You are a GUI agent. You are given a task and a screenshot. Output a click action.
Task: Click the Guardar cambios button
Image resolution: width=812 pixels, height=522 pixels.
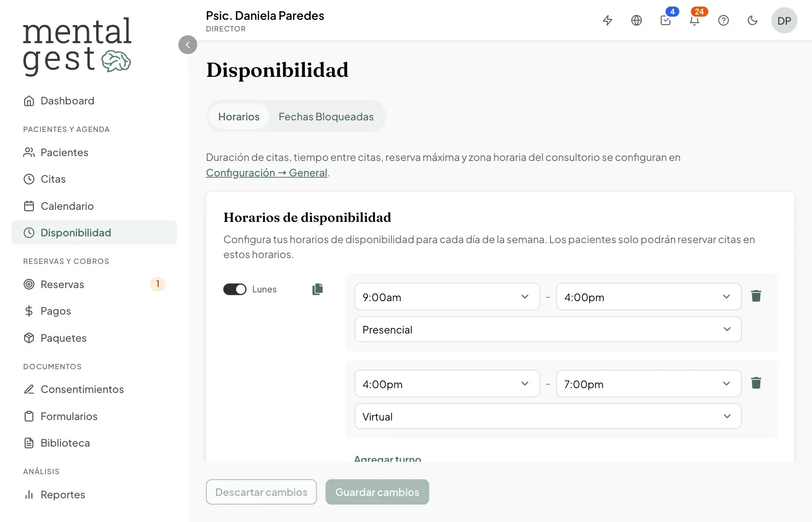tap(377, 492)
